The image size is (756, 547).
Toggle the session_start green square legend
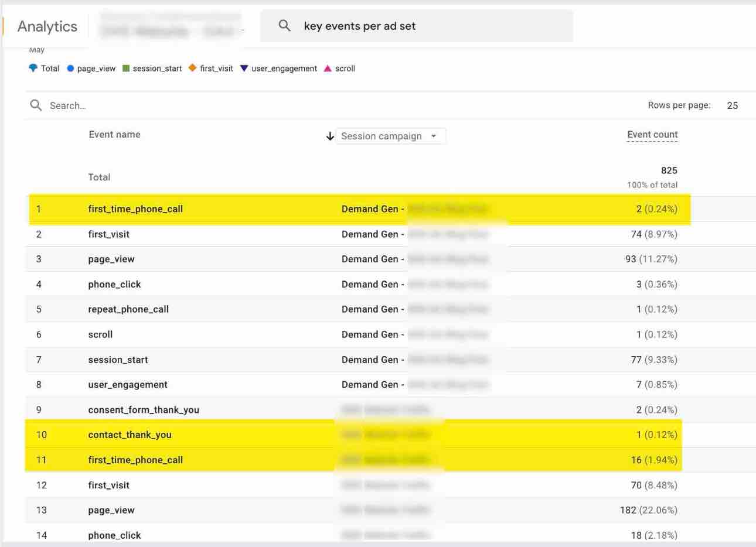pos(126,69)
